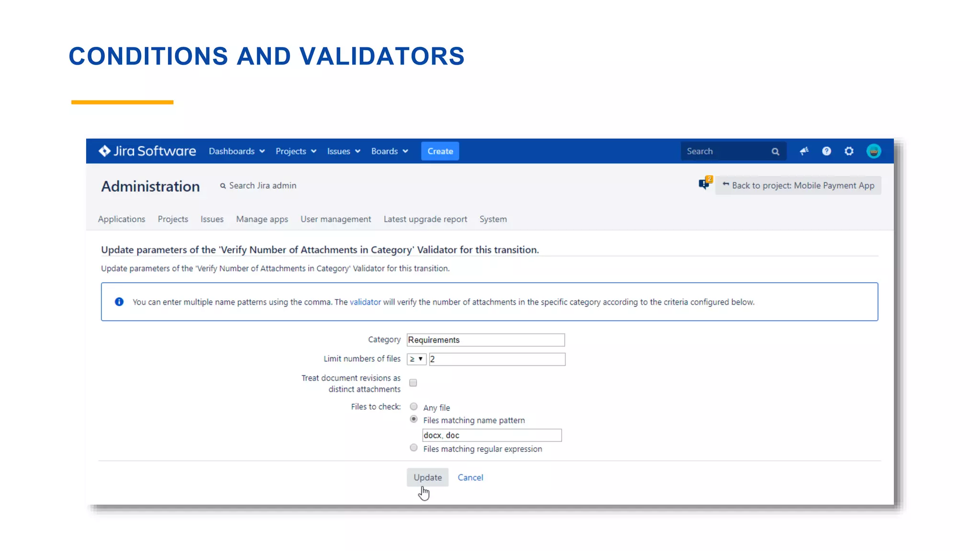The image size is (980, 551).
Task: Click the 'Administration' heading
Action: pyautogui.click(x=150, y=186)
